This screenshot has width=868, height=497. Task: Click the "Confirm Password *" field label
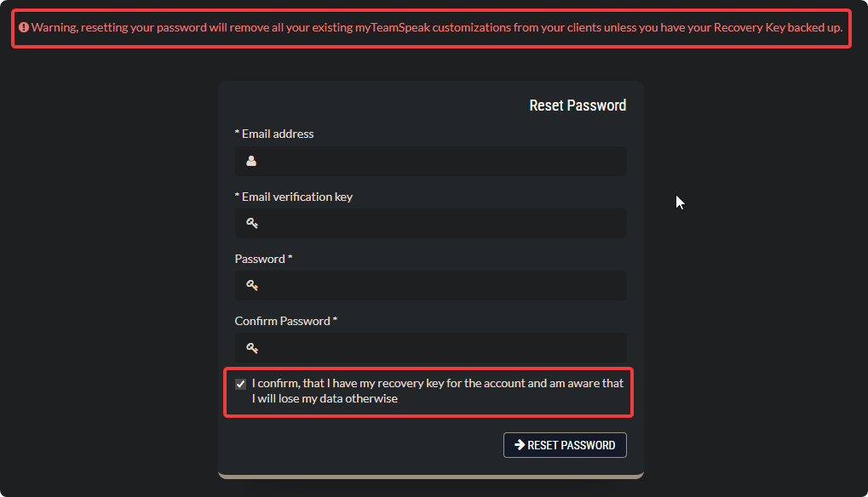pos(286,321)
